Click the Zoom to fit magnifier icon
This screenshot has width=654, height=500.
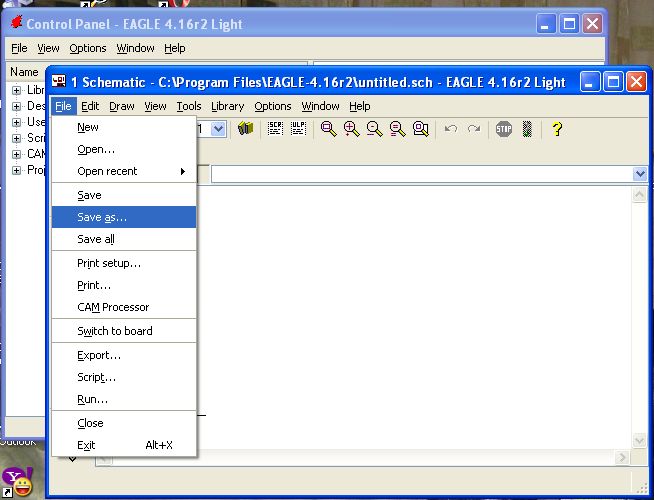pyautogui.click(x=328, y=129)
